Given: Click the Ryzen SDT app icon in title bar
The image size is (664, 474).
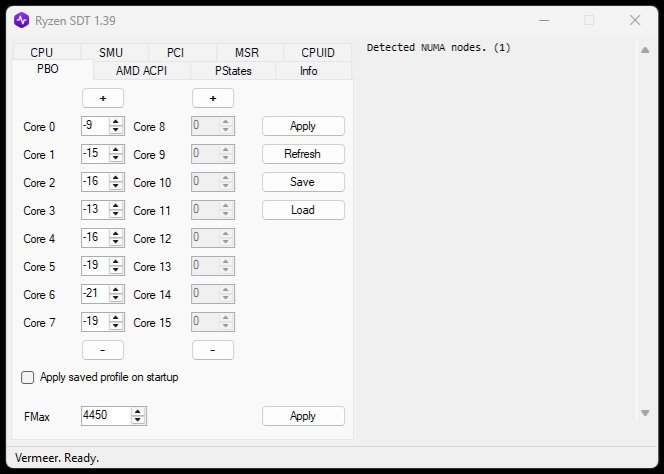Looking at the screenshot, I should pos(21,20).
